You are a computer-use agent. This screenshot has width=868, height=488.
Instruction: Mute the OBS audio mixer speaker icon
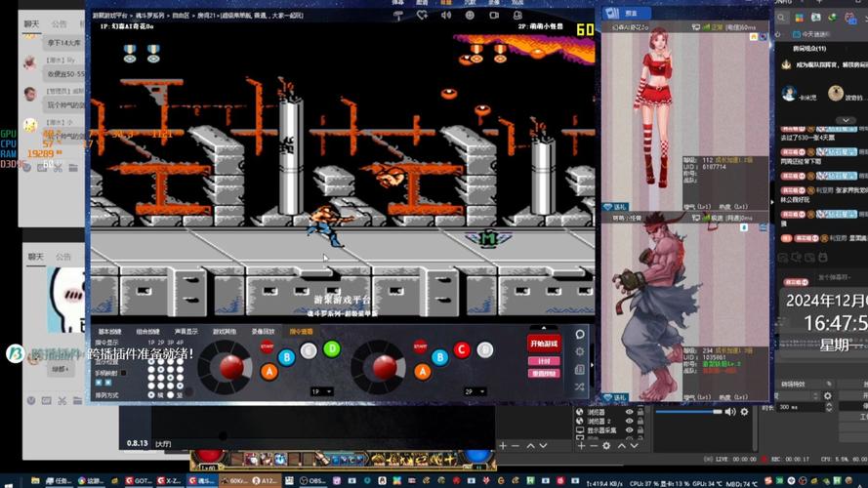730,412
